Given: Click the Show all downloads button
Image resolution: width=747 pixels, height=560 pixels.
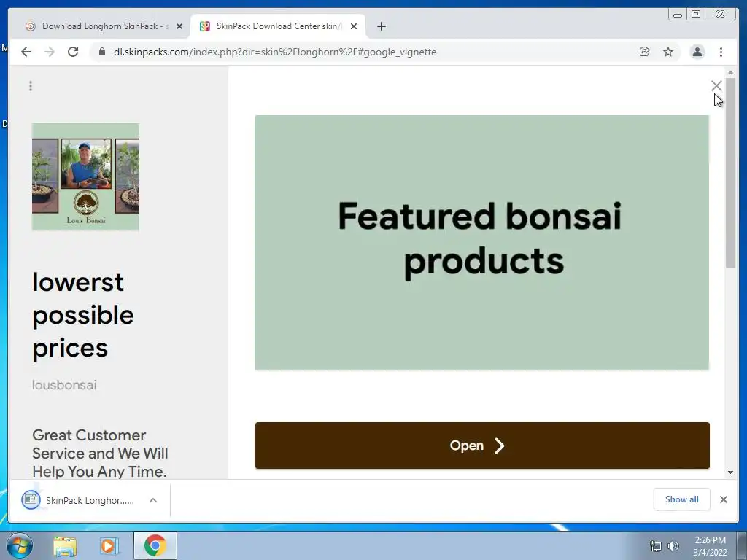Looking at the screenshot, I should [682, 499].
